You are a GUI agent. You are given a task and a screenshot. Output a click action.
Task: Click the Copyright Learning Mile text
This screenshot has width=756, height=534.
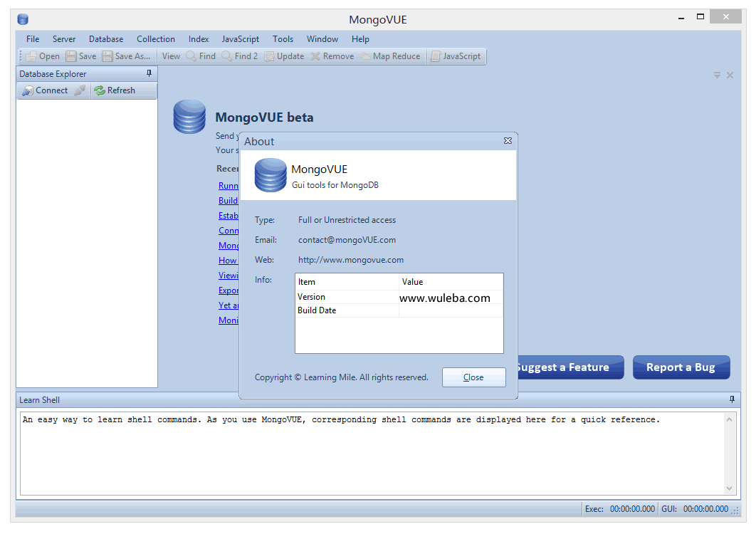pos(342,377)
